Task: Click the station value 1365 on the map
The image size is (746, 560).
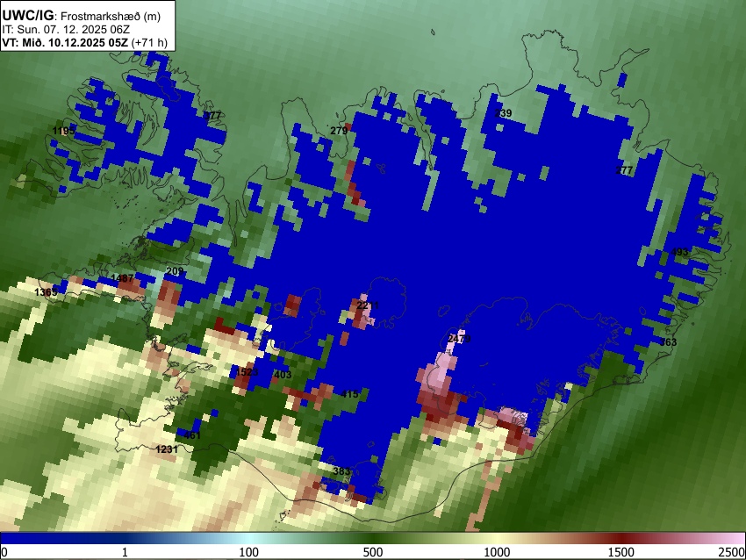Action: 46,291
